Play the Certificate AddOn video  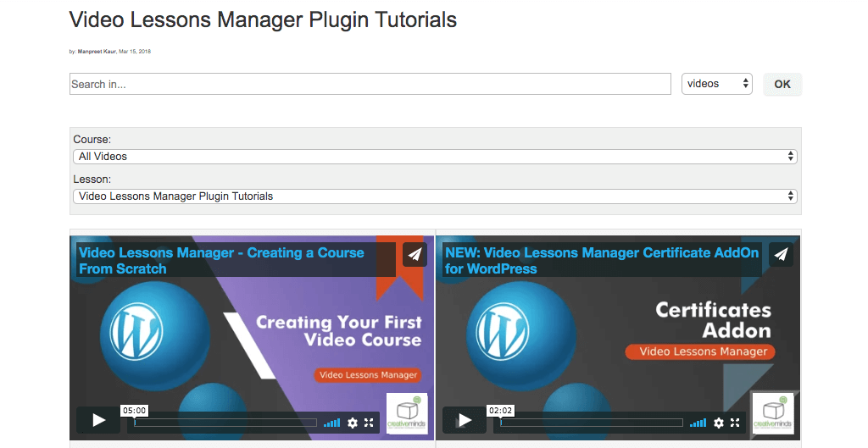[x=465, y=420]
